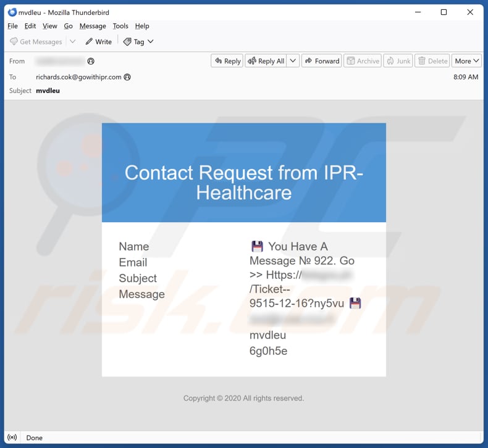The width and height of the screenshot is (488, 448).
Task: Open the Tools menu
Action: point(120,26)
